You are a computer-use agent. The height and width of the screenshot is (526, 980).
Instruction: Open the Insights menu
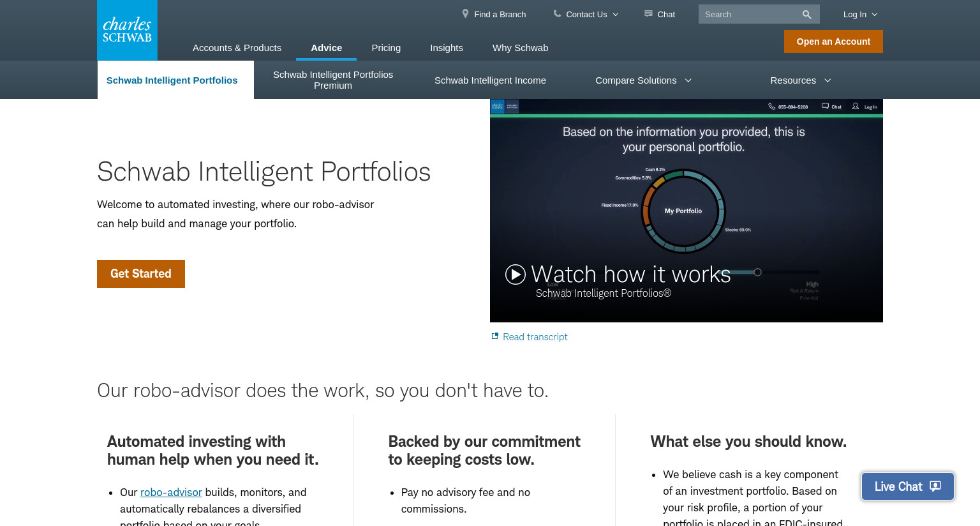[447, 48]
